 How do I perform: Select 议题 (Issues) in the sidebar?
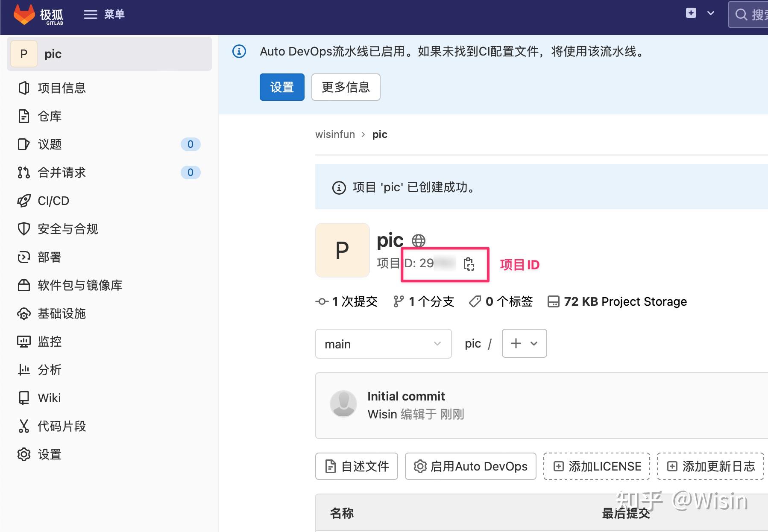click(x=49, y=144)
